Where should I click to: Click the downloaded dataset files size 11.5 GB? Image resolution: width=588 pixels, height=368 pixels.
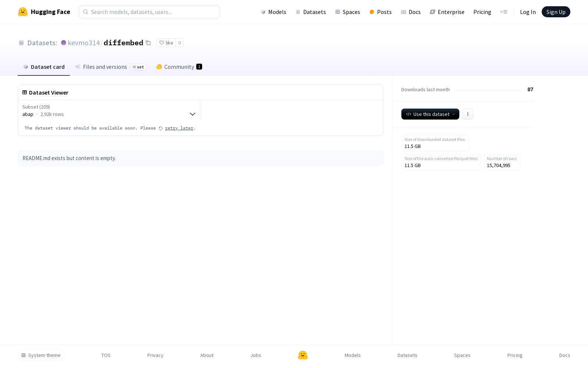click(413, 146)
